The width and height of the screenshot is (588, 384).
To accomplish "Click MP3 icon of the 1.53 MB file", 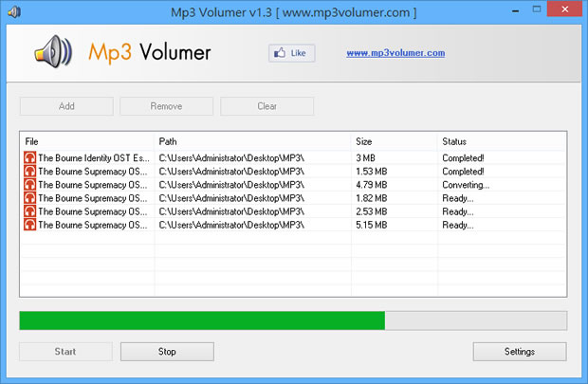I will [30, 172].
